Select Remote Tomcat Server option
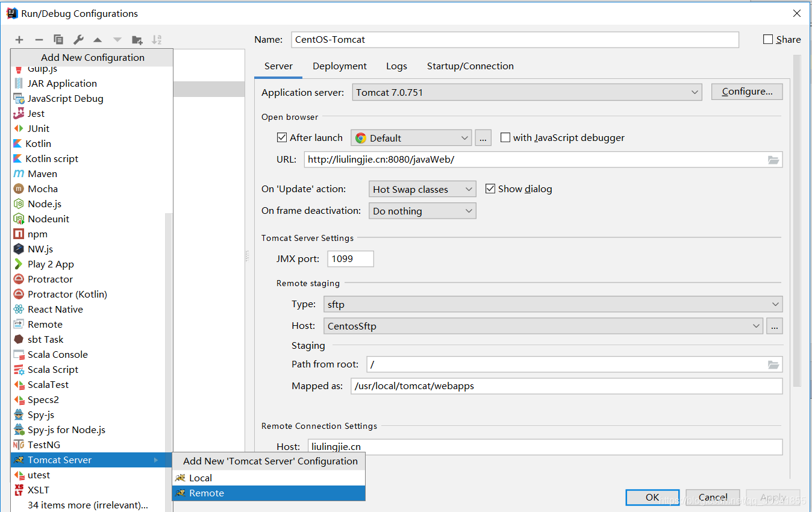 269,493
